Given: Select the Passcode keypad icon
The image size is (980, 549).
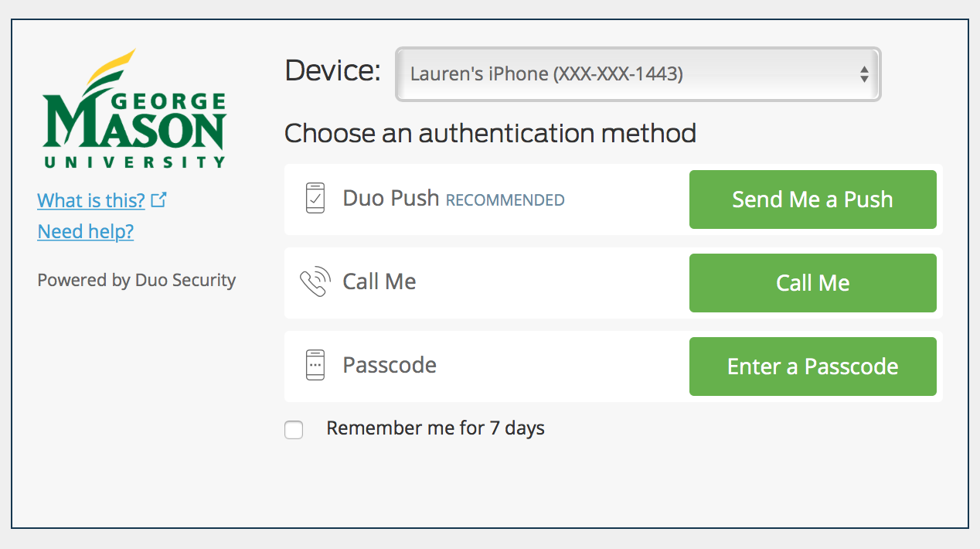Looking at the screenshot, I should [x=314, y=365].
